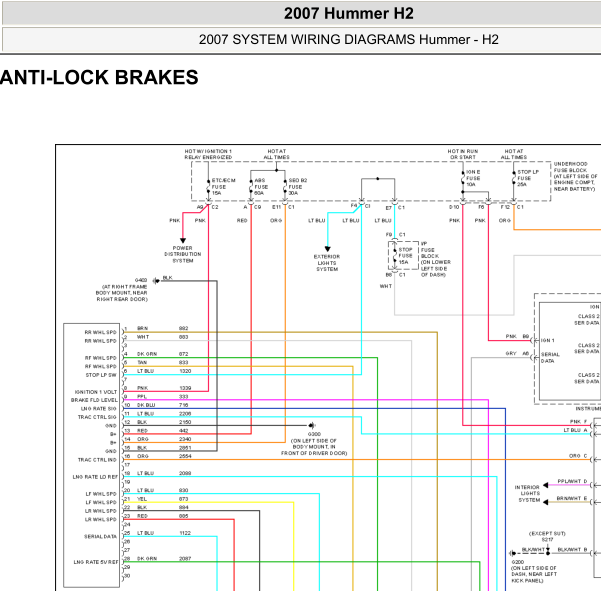The height and width of the screenshot is (591, 601).
Task: Click the "TRAC CTRL SIG" pin label
Action: (97, 417)
